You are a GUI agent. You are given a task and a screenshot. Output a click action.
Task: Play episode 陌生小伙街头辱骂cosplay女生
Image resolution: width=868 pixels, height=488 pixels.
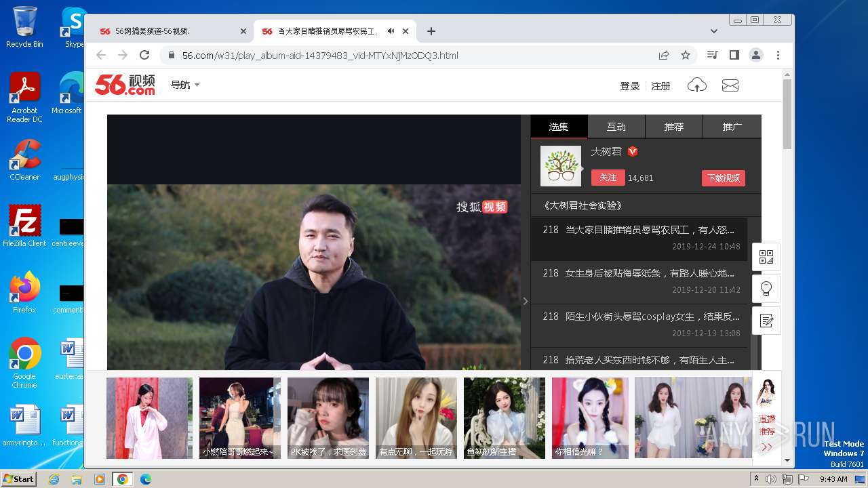[x=639, y=325]
